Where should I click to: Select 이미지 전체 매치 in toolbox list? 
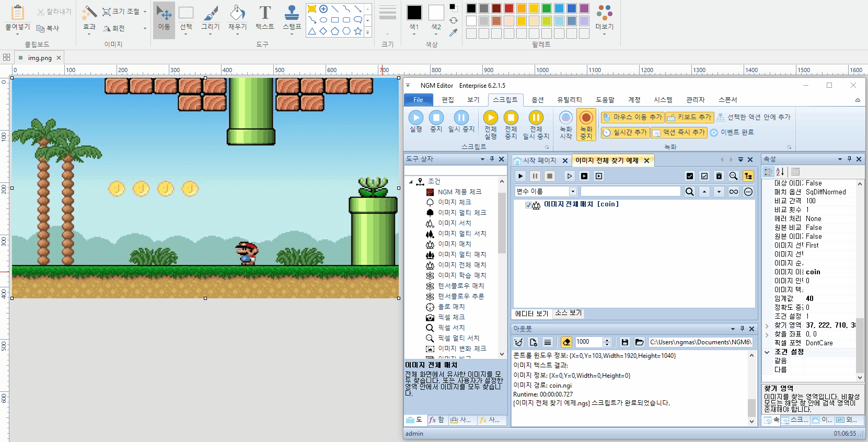click(x=462, y=265)
